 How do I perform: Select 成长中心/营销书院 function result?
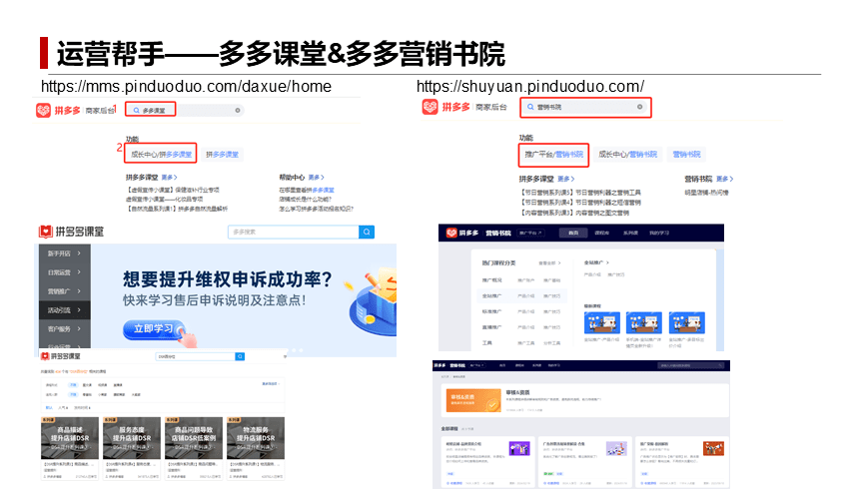click(627, 155)
